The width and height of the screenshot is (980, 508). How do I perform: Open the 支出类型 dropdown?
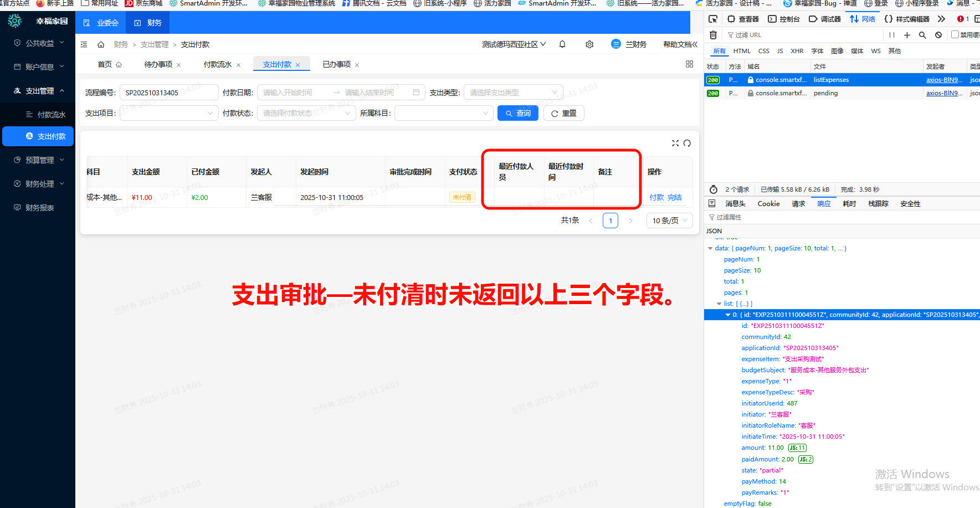512,92
